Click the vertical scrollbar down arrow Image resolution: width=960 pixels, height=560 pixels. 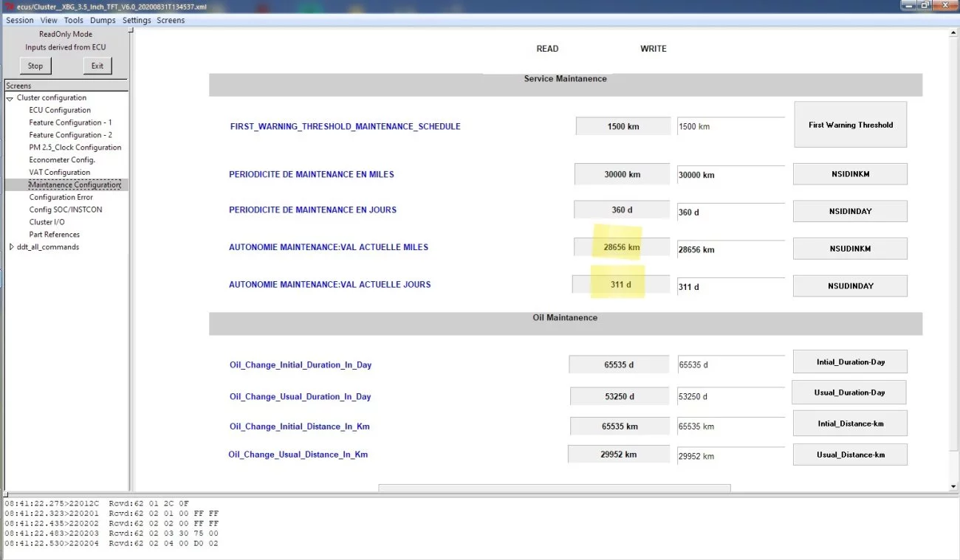click(x=953, y=487)
